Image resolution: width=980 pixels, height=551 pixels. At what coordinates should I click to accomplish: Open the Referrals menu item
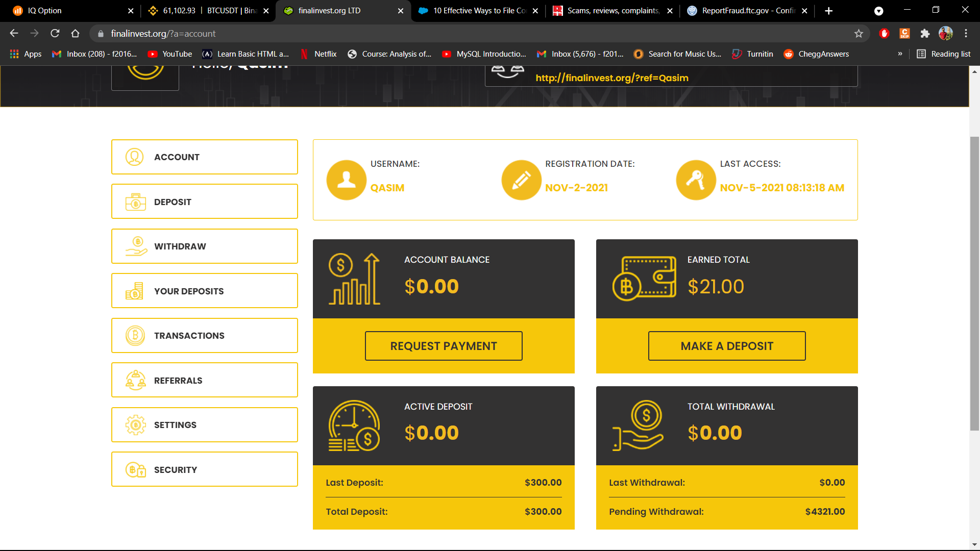point(204,380)
